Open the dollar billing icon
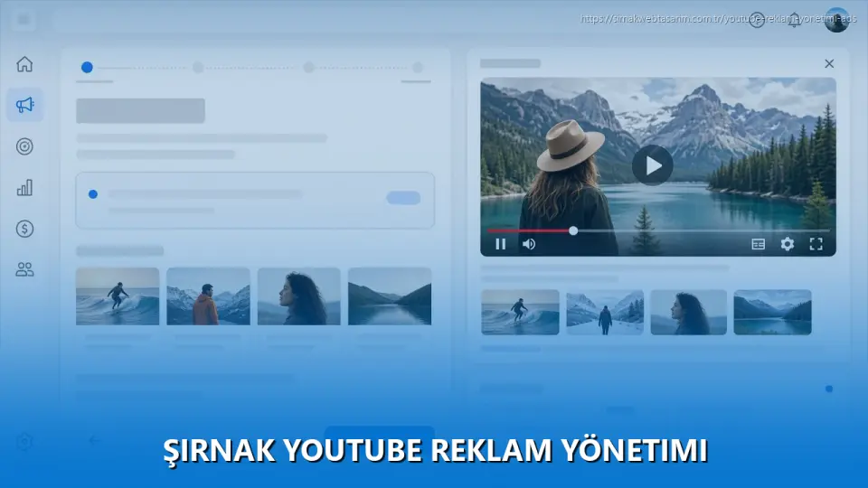This screenshot has height=488, width=868. (x=24, y=229)
